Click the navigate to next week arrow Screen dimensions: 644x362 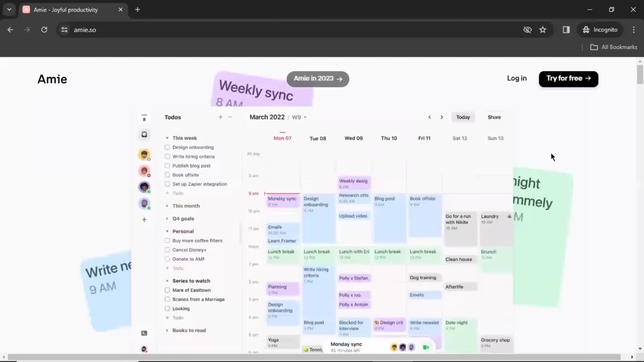tap(442, 117)
